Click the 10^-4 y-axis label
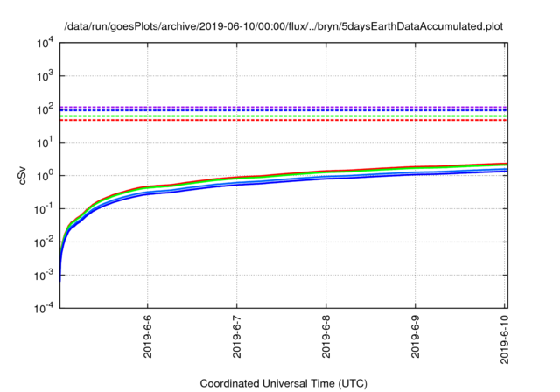Image resolution: width=560 pixels, height=392 pixels. coord(44,308)
